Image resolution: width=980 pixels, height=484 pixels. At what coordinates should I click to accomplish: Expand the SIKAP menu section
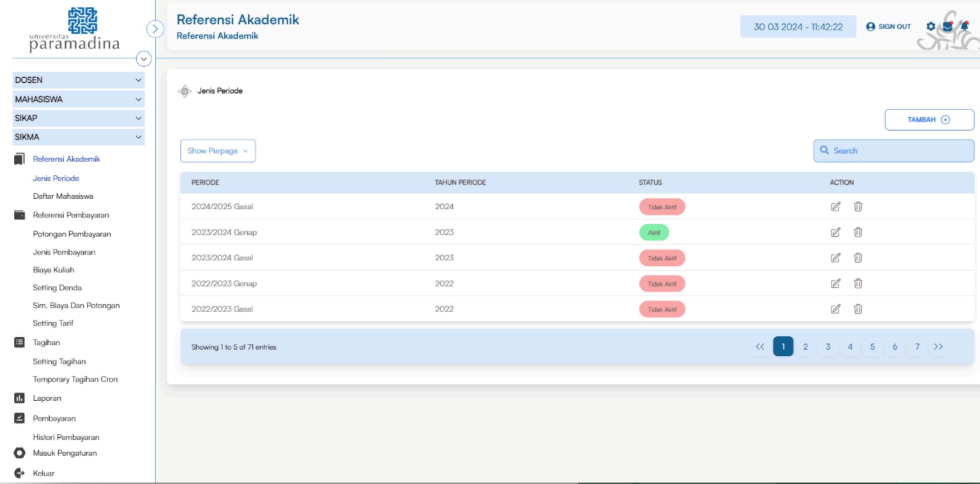coord(78,118)
